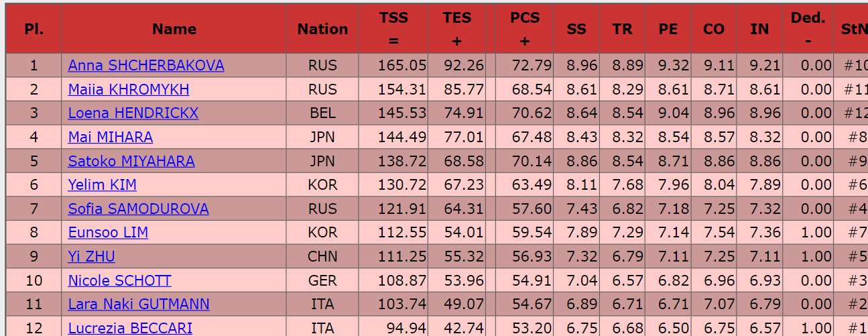Screen dimensions: 868x336
Task: Open Eunsoo LIM skater link
Action: tap(108, 233)
